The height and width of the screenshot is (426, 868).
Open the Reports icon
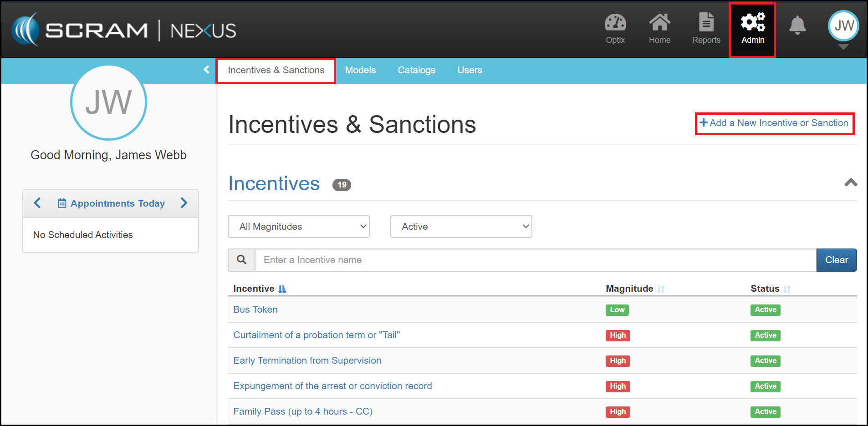tap(706, 23)
